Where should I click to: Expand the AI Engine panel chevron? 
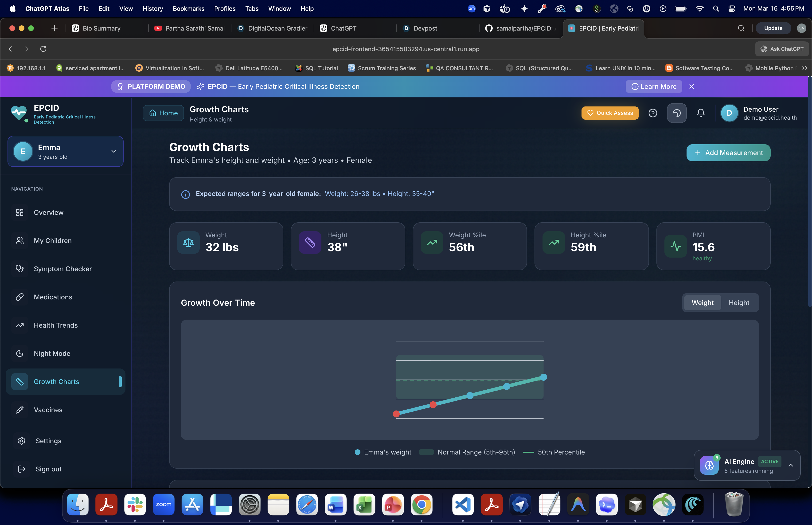point(791,465)
